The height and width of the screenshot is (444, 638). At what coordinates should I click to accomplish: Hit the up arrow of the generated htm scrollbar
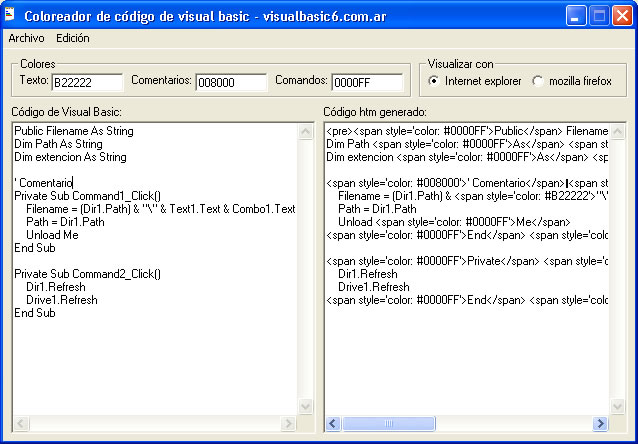619,131
